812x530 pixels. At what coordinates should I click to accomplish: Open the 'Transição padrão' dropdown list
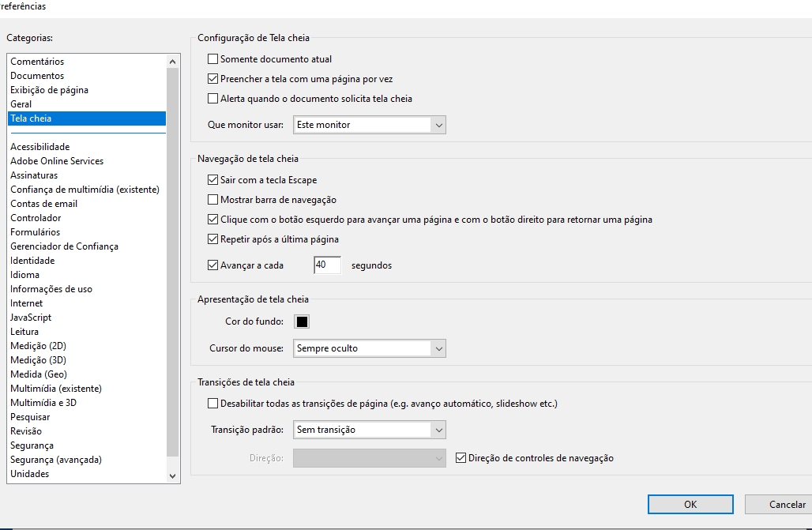(369, 430)
